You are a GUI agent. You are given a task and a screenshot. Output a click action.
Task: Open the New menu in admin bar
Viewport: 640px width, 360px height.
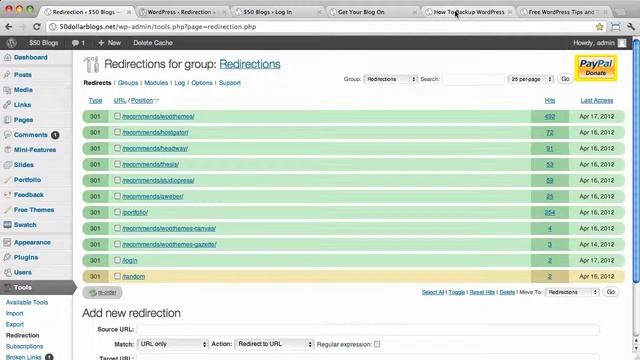109,43
